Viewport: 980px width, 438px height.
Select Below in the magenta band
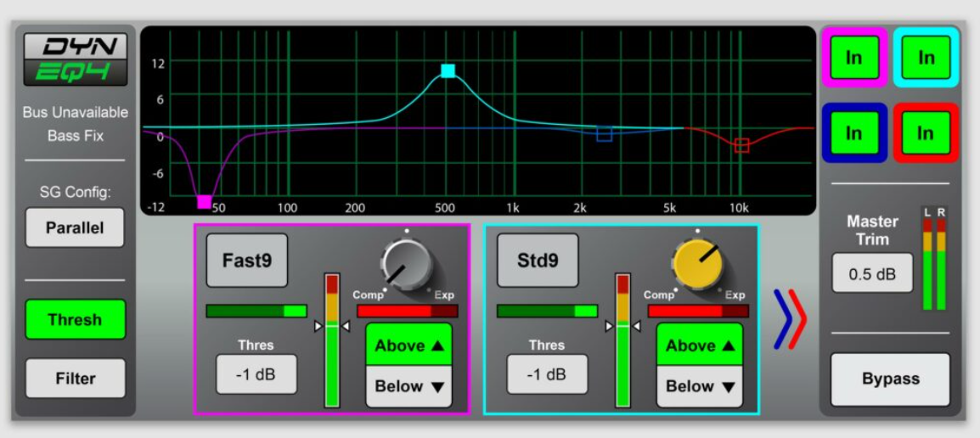(408, 387)
